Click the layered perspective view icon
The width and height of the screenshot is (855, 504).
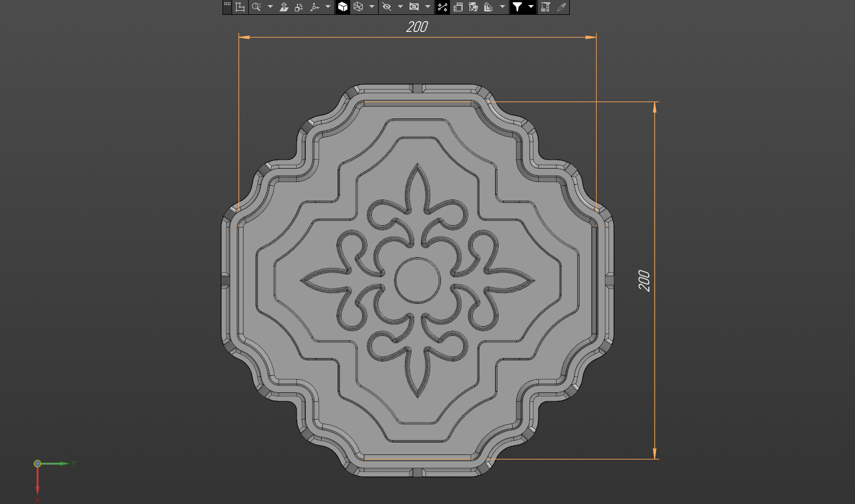click(x=488, y=7)
